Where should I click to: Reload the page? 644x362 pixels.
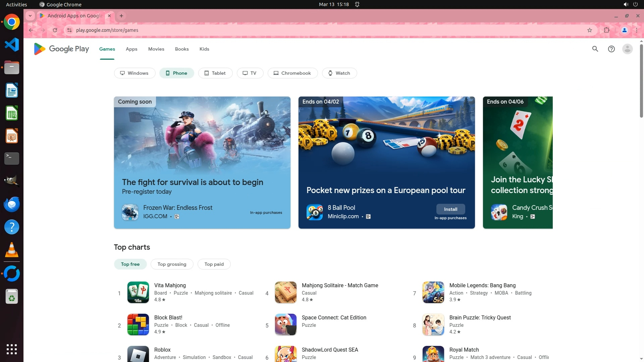click(55, 30)
